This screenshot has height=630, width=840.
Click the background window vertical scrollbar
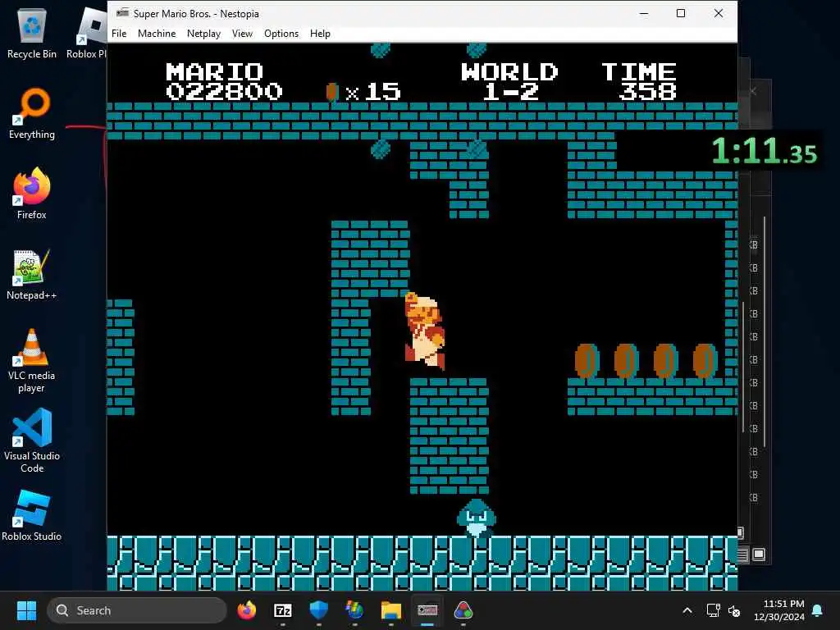[765, 332]
